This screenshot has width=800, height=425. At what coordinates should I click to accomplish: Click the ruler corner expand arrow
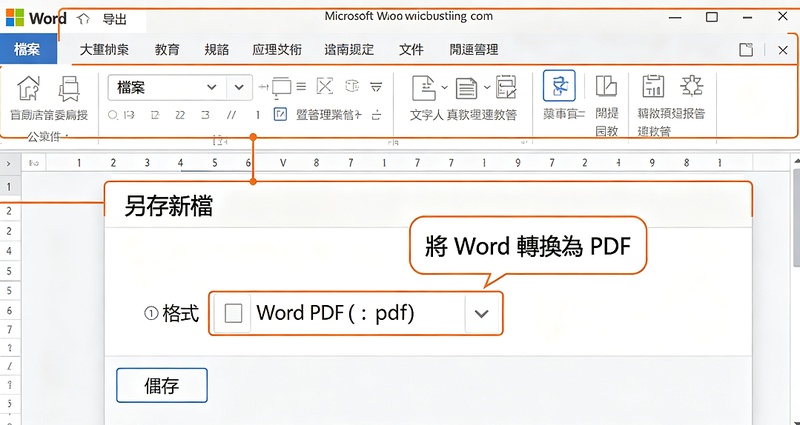pyautogui.click(x=9, y=164)
